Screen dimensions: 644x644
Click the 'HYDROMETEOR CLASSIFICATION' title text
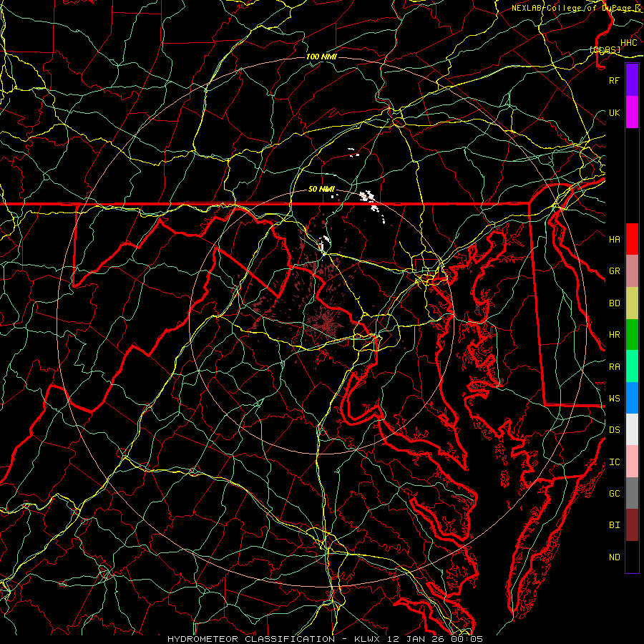(x=251, y=639)
